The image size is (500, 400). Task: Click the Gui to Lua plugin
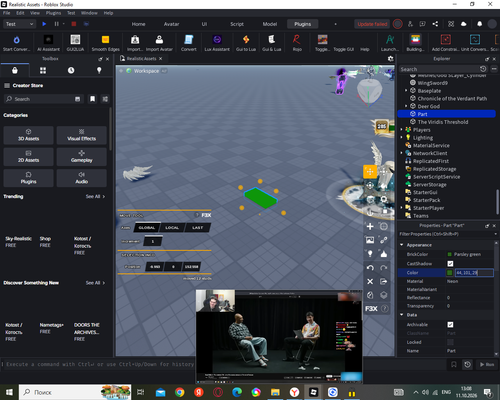[246, 40]
